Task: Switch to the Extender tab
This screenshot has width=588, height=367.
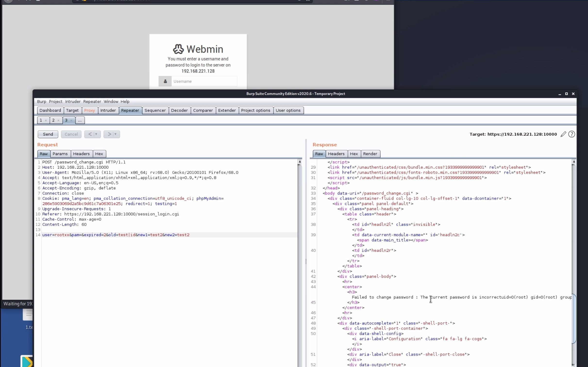Action: pyautogui.click(x=227, y=110)
